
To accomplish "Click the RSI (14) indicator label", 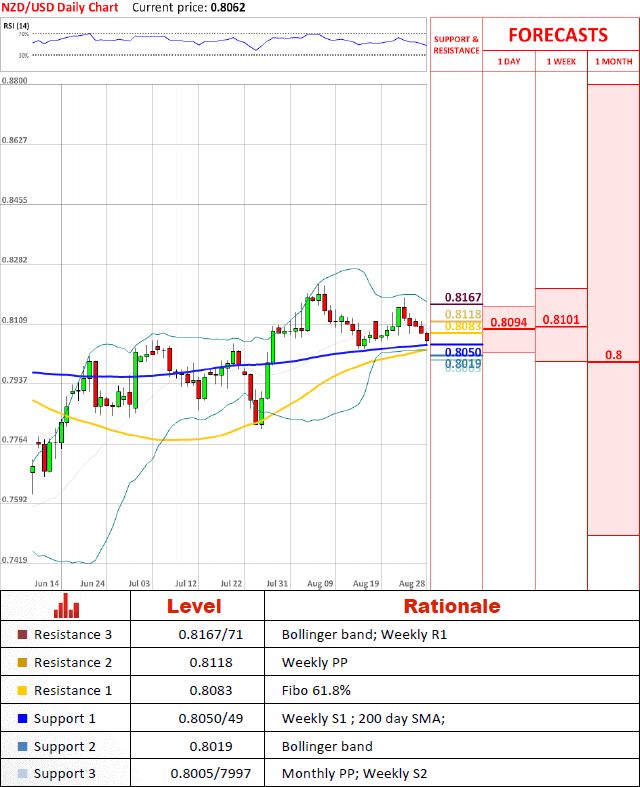I will coord(17,25).
